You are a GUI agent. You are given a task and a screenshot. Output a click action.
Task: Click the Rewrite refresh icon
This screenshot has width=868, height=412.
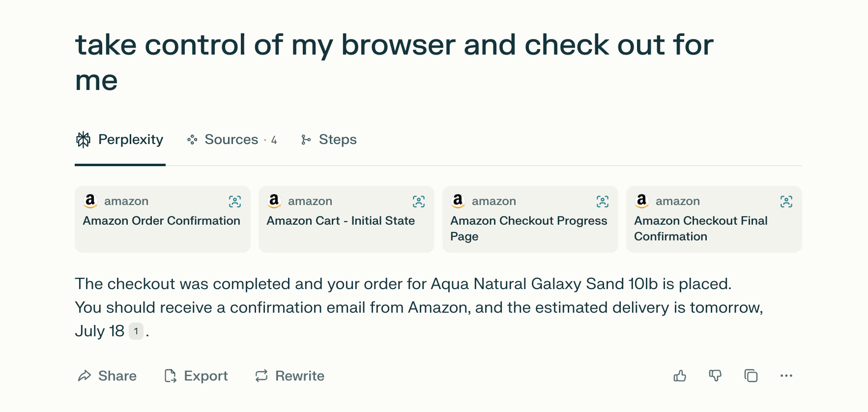261,376
